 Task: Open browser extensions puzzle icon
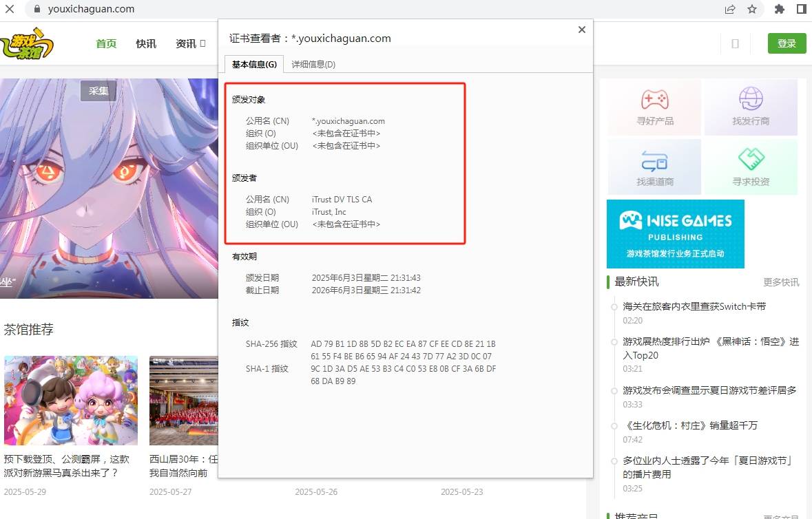click(x=780, y=9)
